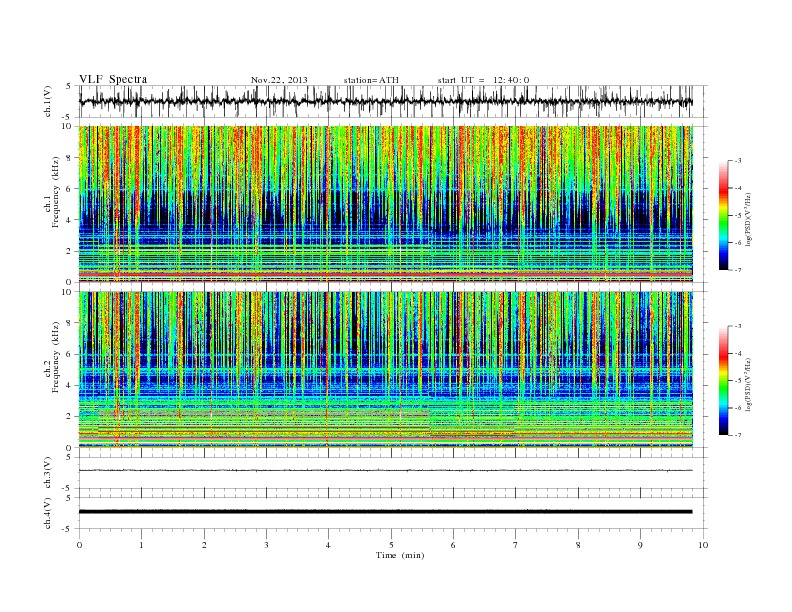The height and width of the screenshot is (612, 792).
Task: Click the "-3" tick on ch.1 colorbar
Action: point(738,161)
